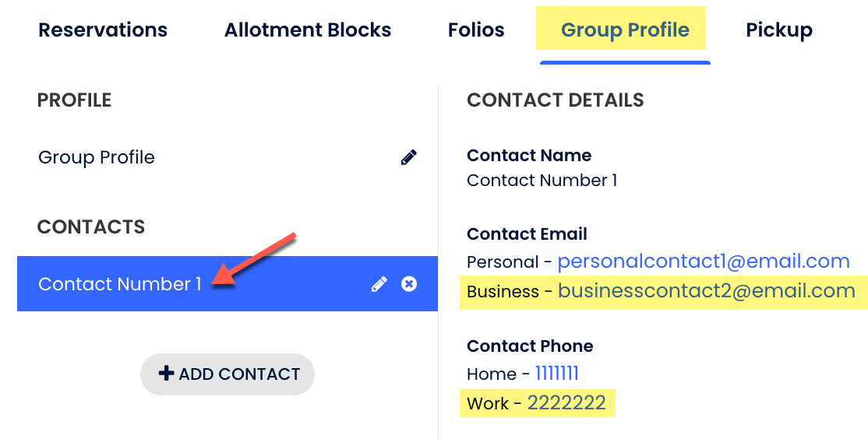Select Contact Number 1 in the contacts list
This screenshot has height=439, width=868.
tap(120, 284)
